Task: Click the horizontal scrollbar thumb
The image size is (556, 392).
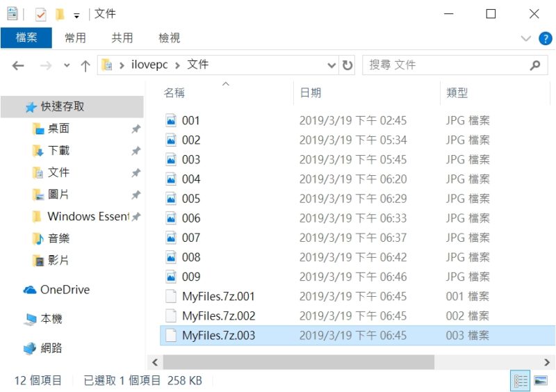Action: coord(299,362)
